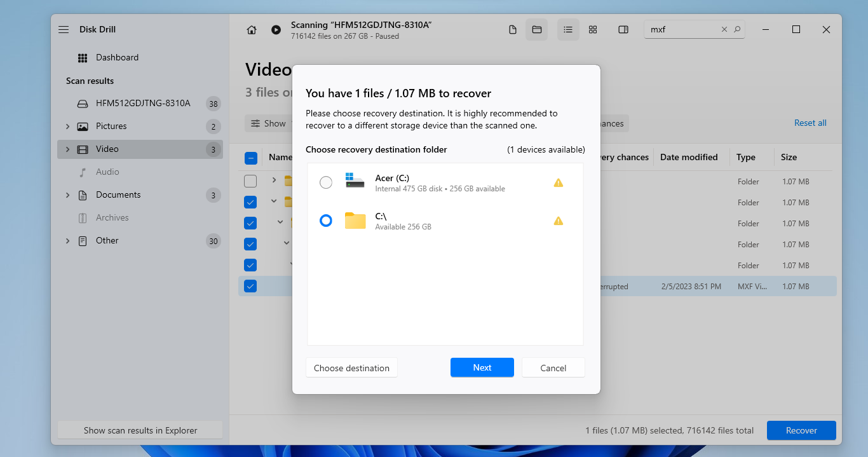Click the Archives icon in the sidebar

[83, 218]
